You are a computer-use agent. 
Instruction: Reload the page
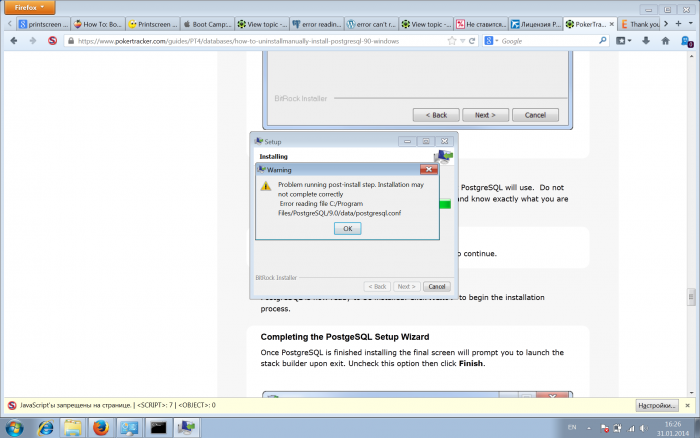pyautogui.click(x=471, y=41)
